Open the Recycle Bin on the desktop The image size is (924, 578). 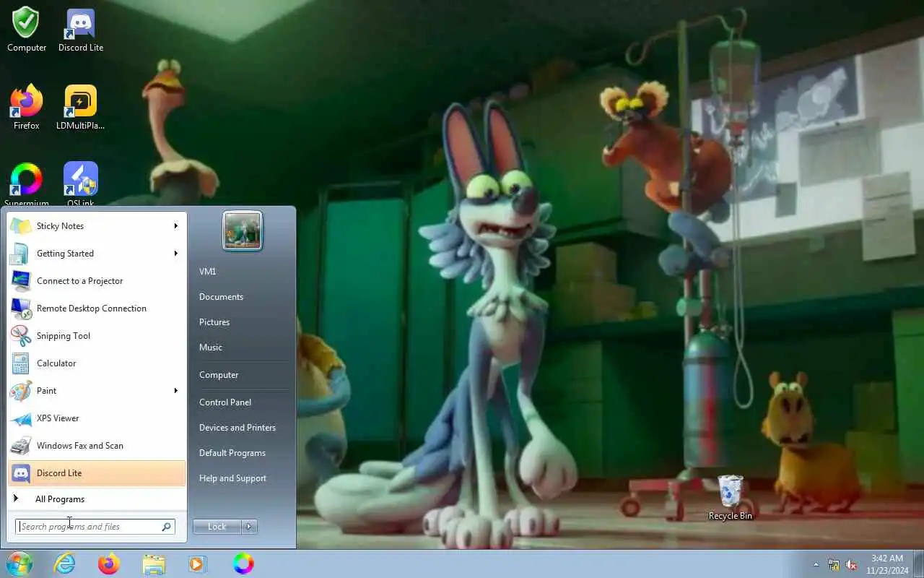tap(731, 497)
